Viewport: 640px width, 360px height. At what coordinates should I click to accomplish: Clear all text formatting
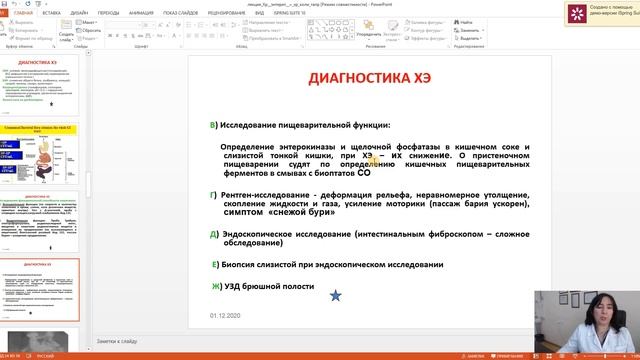click(178, 25)
